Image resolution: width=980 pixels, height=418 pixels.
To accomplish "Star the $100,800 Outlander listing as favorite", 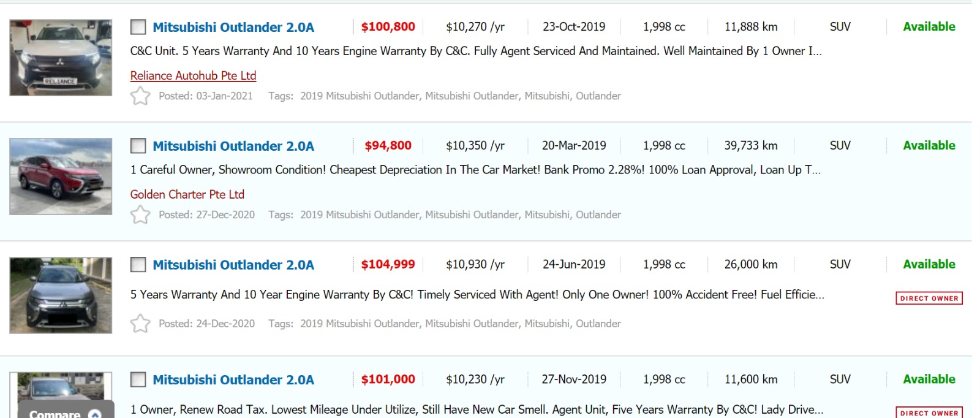I will coord(140,96).
